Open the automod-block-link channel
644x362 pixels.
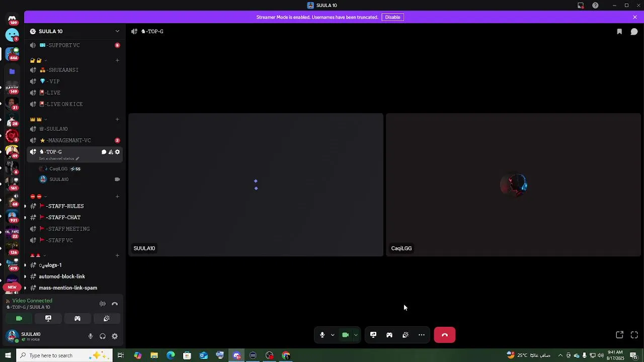(75, 277)
